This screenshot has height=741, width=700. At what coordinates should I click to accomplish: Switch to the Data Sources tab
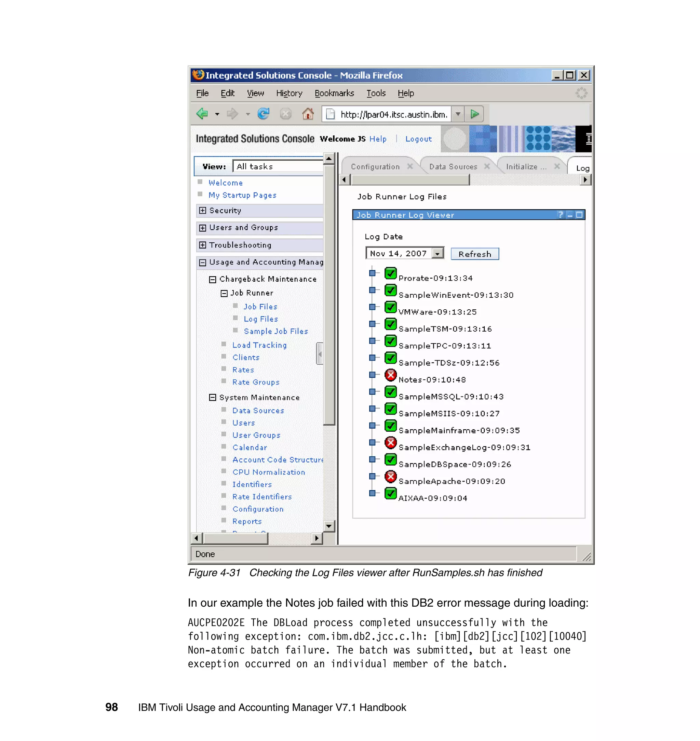click(x=453, y=167)
